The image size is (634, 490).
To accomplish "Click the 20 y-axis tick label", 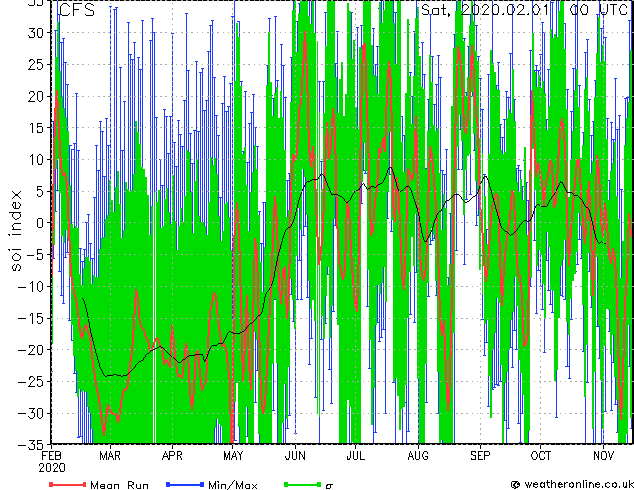I will [x=36, y=96].
